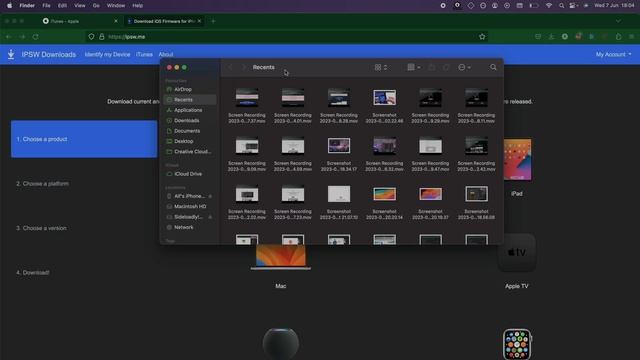This screenshot has height=360, width=640.
Task: Select the Sideloadly volume in the sidebar
Action: 190,217
